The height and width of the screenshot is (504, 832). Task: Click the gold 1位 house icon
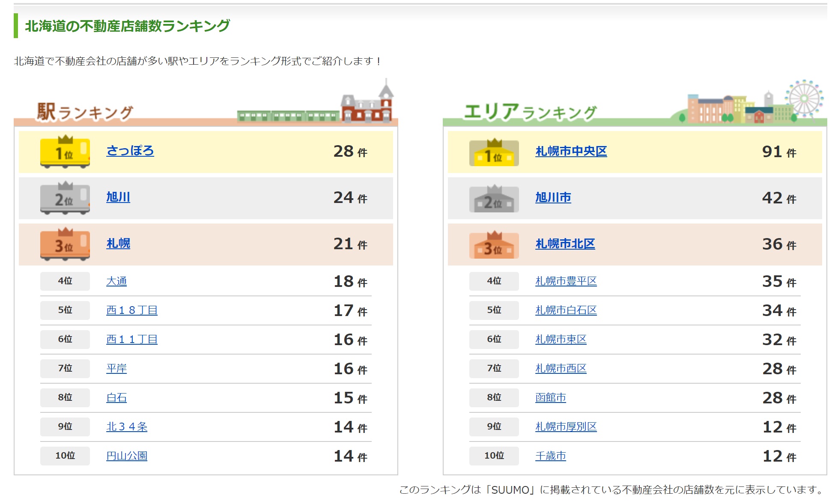click(x=494, y=153)
